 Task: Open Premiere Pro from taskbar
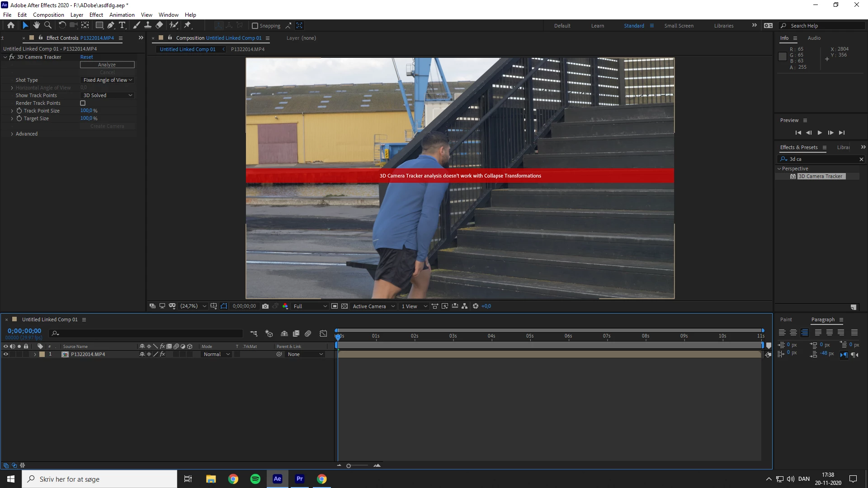299,479
